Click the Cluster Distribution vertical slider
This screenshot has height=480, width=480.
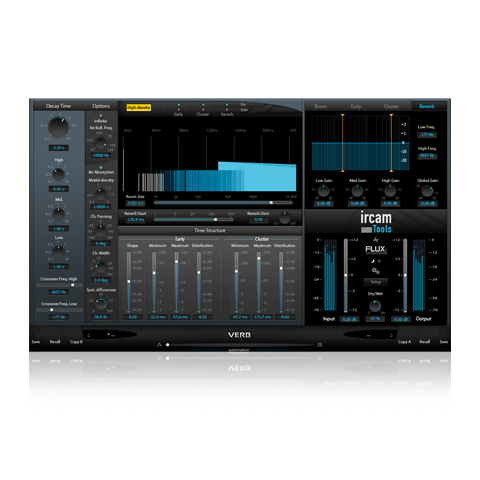click(281, 282)
